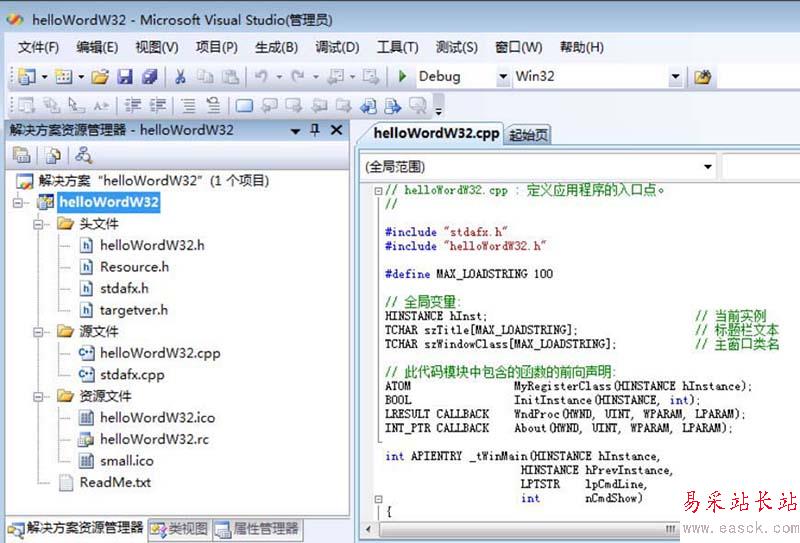
Task: Toggle a bookmark with the bookmark icon
Action: click(x=244, y=106)
